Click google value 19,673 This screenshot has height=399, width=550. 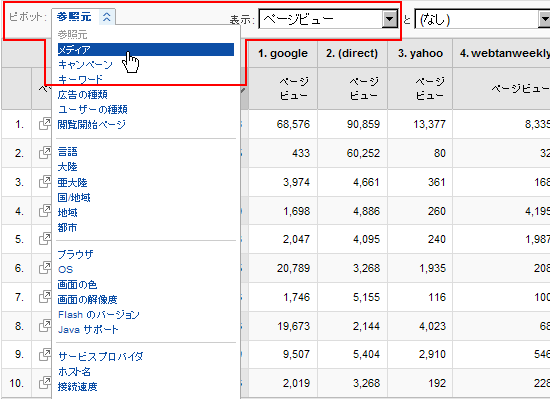[x=293, y=326]
